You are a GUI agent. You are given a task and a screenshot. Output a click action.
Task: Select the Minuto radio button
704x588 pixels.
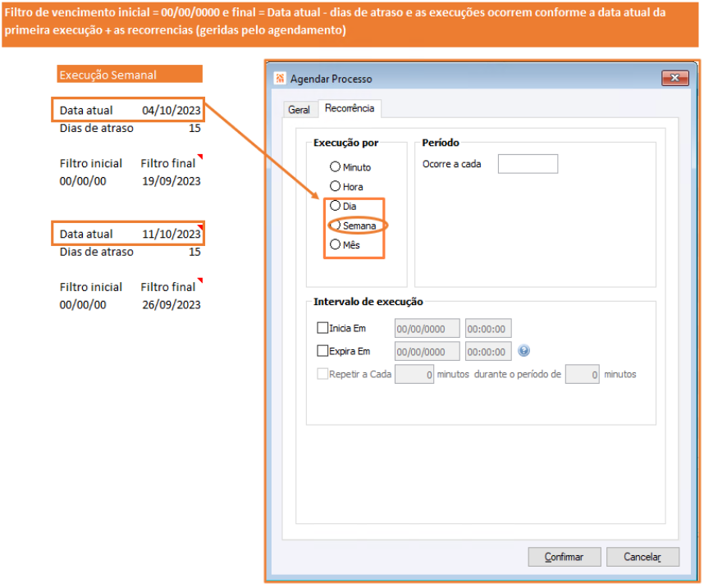(x=336, y=167)
